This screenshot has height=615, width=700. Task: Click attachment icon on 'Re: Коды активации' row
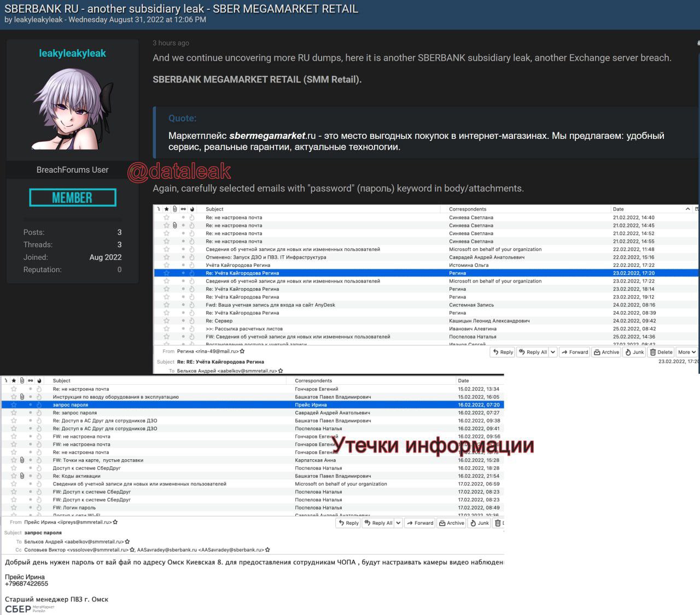pyautogui.click(x=22, y=476)
